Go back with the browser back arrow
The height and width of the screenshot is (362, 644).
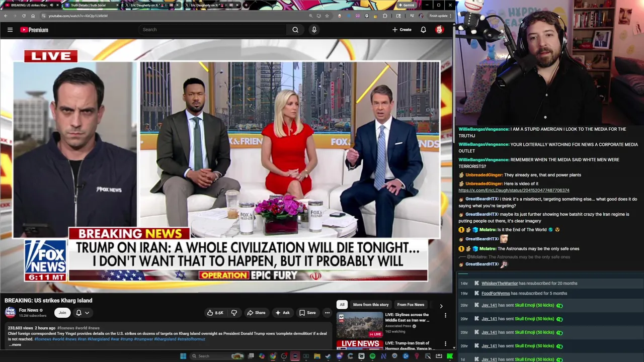coord(6,16)
